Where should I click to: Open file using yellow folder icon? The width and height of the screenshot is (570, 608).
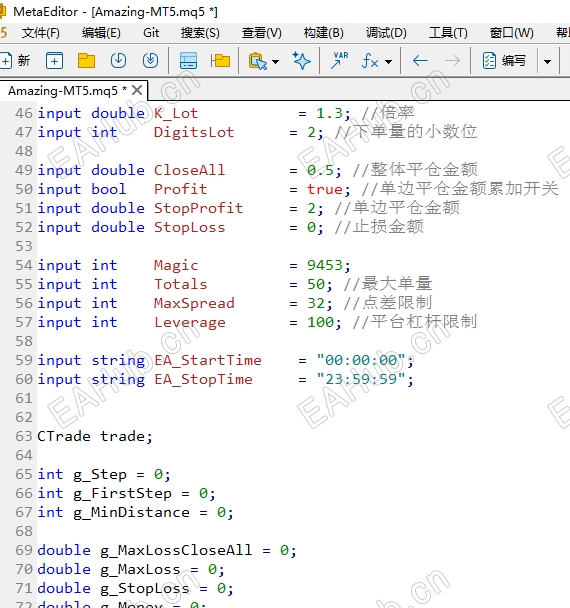[x=86, y=60]
